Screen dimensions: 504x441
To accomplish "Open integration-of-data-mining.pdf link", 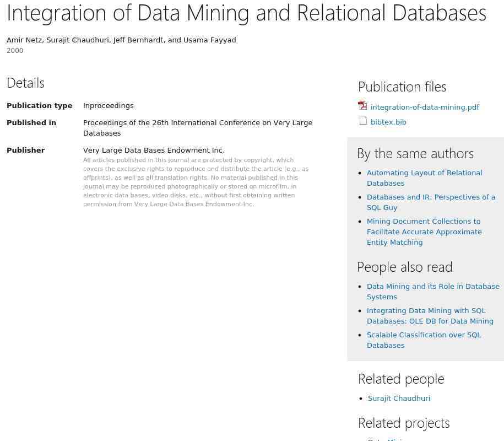I will pyautogui.click(x=425, y=107).
